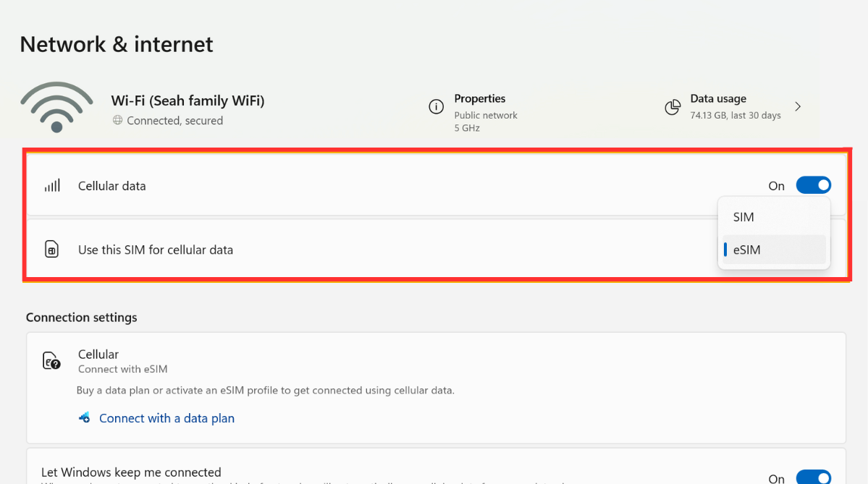Click the Cellular data row label
The width and height of the screenshot is (868, 484).
112,186
